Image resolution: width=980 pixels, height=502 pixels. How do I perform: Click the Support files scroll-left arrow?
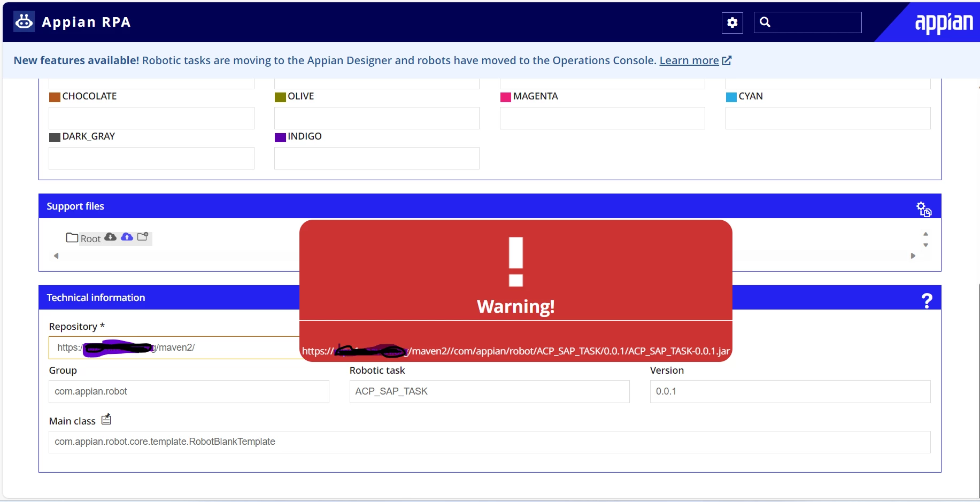click(x=56, y=256)
